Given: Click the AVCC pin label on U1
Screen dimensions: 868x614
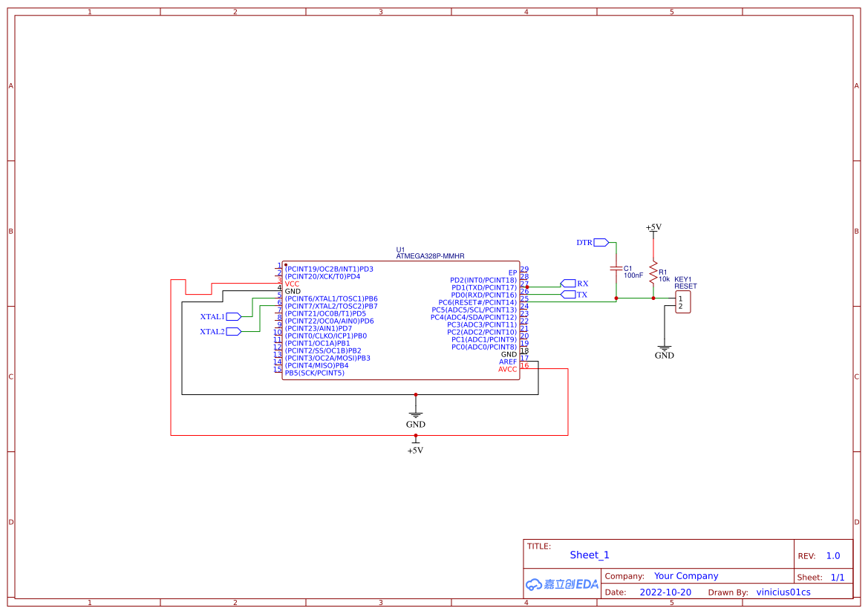Looking at the screenshot, I should 508,369.
